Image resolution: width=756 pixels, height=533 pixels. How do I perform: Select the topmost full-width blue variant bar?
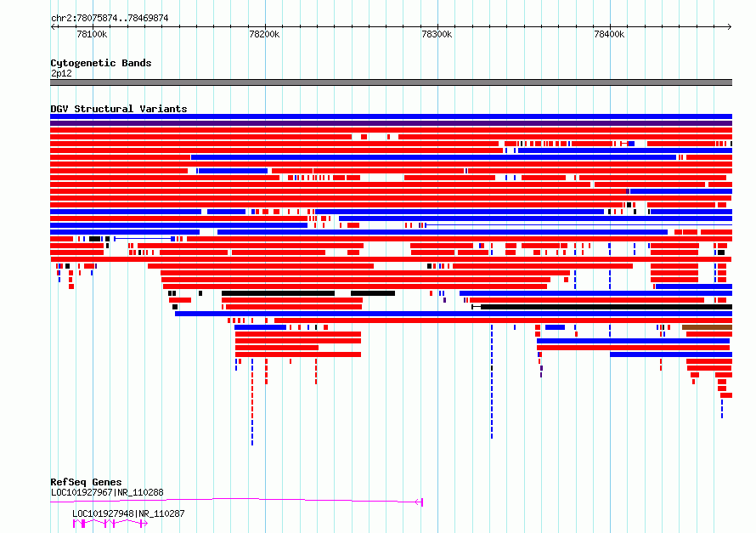tap(391, 116)
